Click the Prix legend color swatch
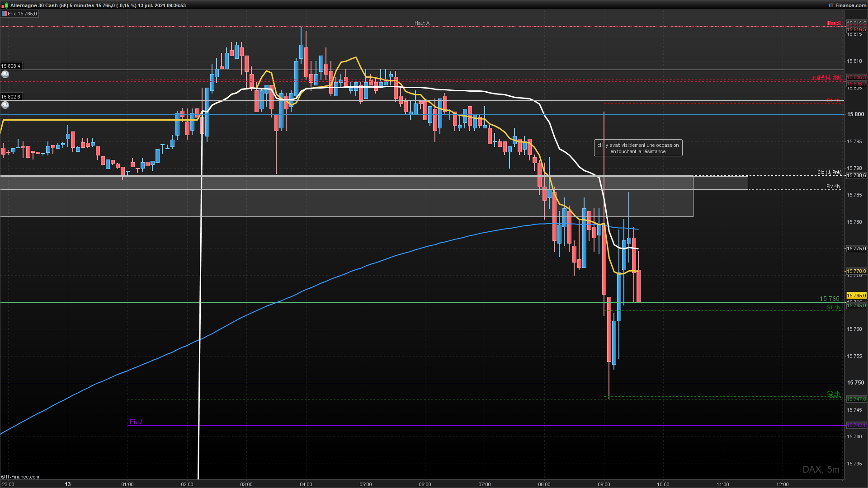This screenshot has height=488, width=868. coord(4,14)
